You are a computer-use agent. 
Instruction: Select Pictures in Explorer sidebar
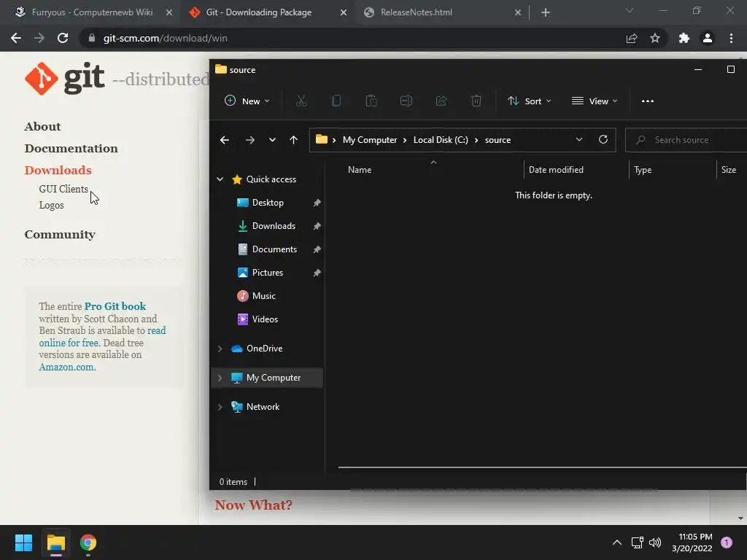(267, 273)
